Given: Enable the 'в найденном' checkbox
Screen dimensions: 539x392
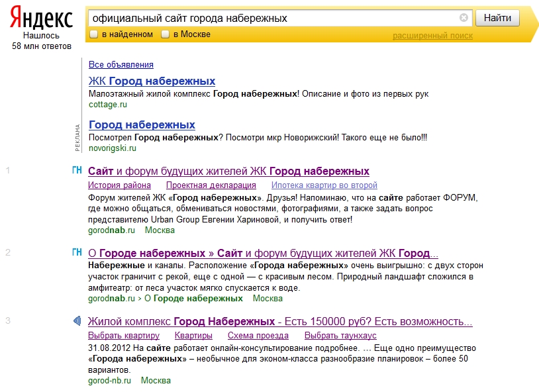Looking at the screenshot, I should 93,34.
